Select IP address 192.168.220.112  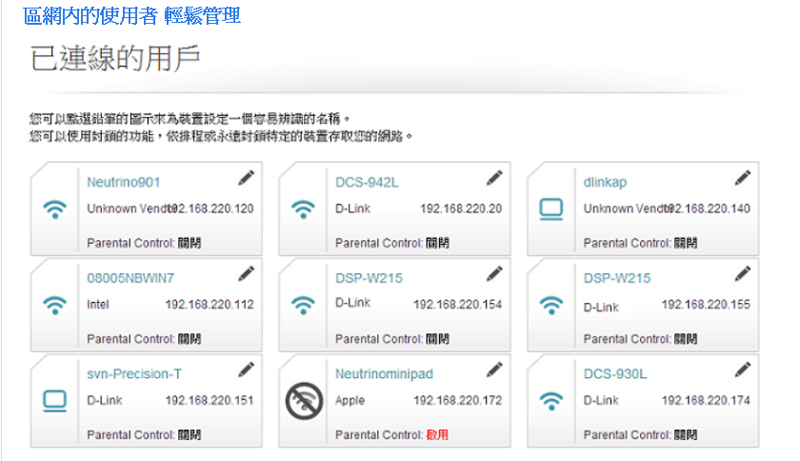tap(210, 304)
